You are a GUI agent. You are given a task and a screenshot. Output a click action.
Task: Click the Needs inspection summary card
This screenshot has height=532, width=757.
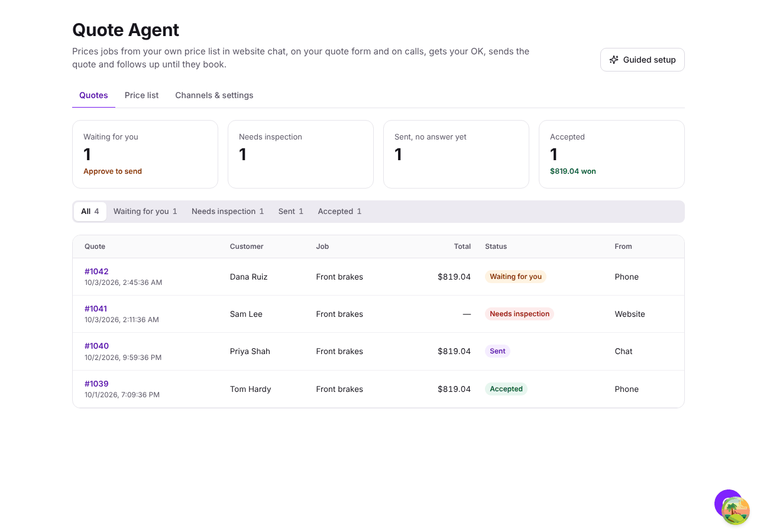coord(300,154)
